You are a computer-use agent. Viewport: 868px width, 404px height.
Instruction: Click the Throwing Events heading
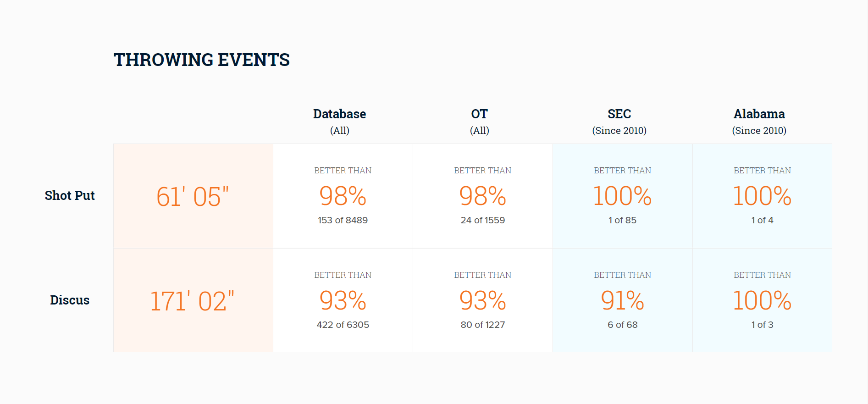[x=202, y=60]
